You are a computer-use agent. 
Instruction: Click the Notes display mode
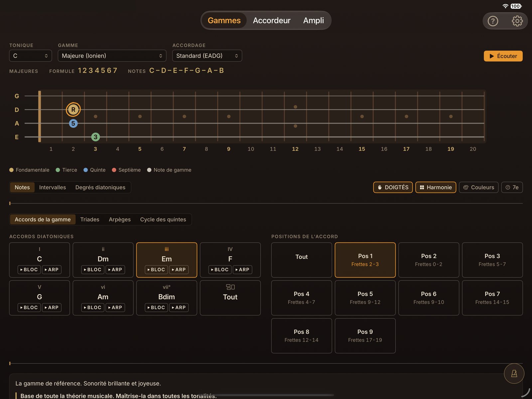pos(22,187)
